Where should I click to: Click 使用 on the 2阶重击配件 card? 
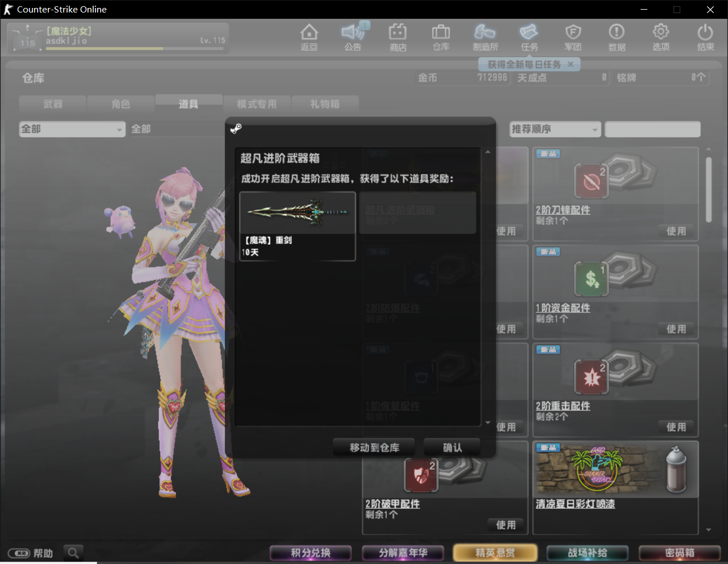[676, 427]
